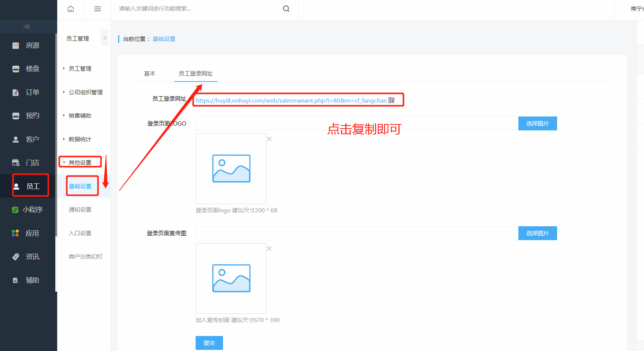Click the login LOGO placeholder thumbnail

231,169
